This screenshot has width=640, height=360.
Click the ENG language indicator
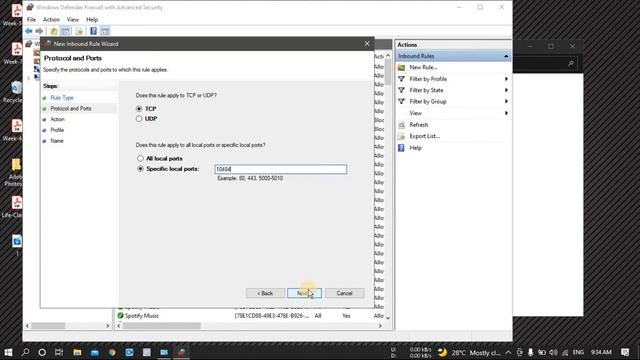coord(578,352)
